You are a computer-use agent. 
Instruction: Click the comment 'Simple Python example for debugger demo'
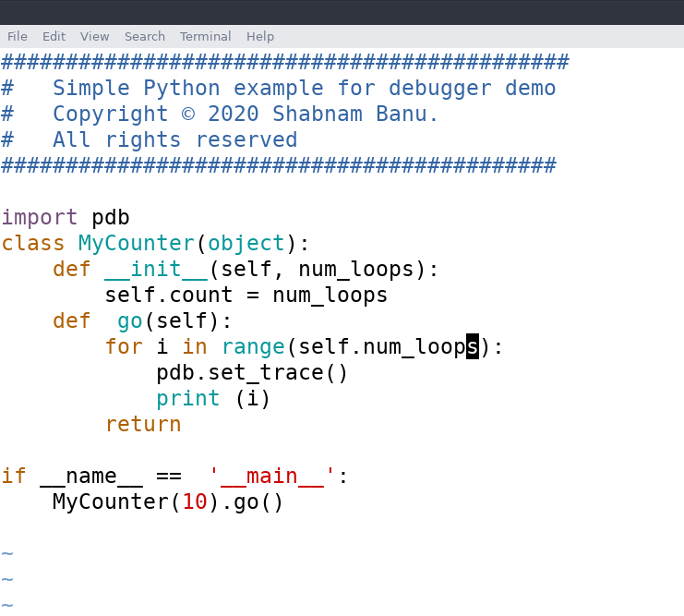pos(304,89)
